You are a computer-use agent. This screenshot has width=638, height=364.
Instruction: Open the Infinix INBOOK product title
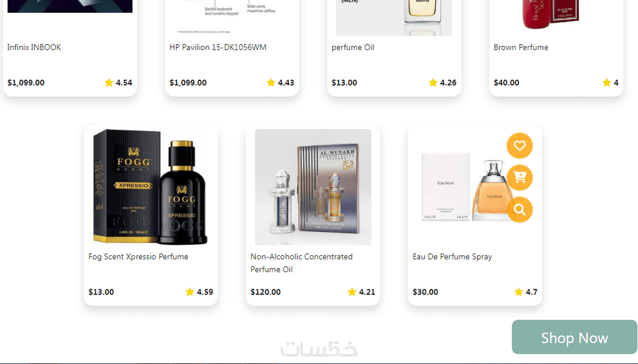tap(34, 47)
